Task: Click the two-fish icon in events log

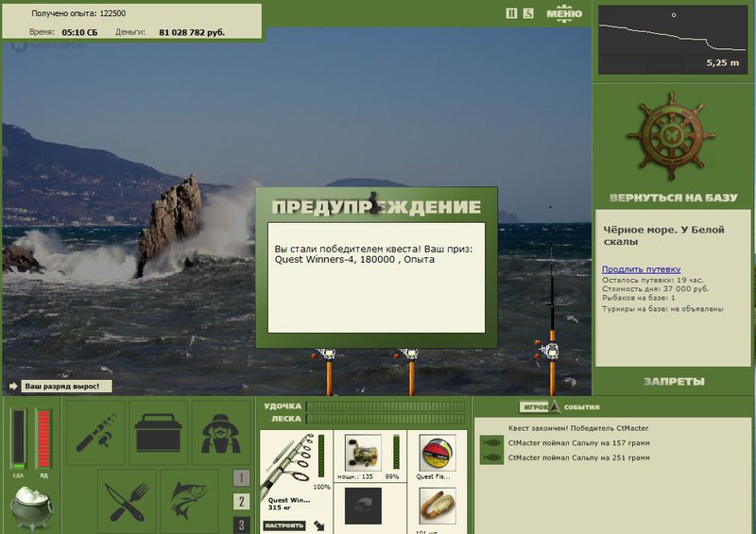Action: (491, 450)
